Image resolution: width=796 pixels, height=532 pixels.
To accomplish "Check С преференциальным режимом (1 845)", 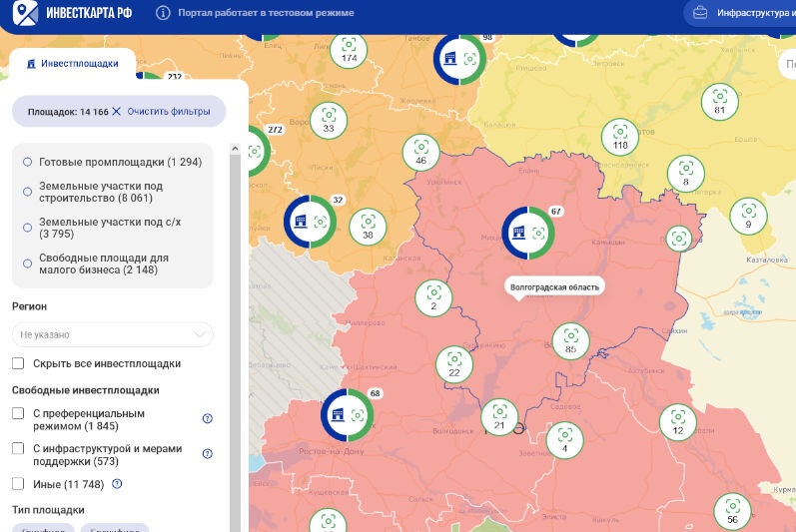I will 18,413.
